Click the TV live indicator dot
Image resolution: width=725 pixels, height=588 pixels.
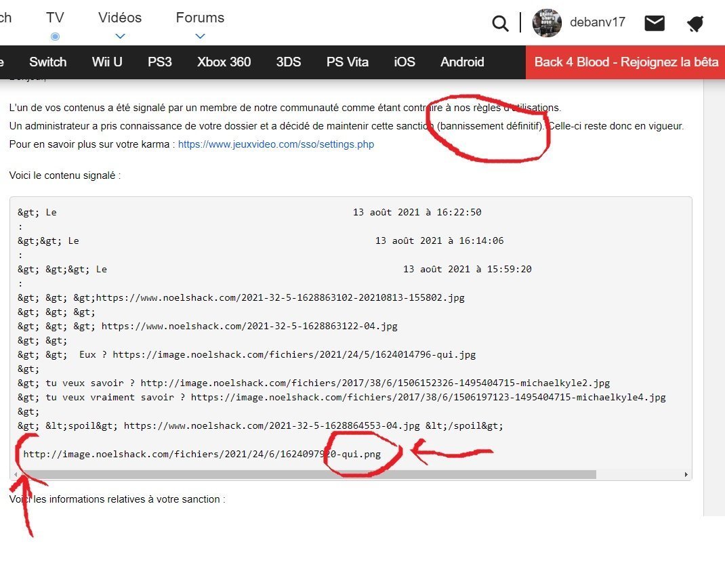pyautogui.click(x=55, y=36)
